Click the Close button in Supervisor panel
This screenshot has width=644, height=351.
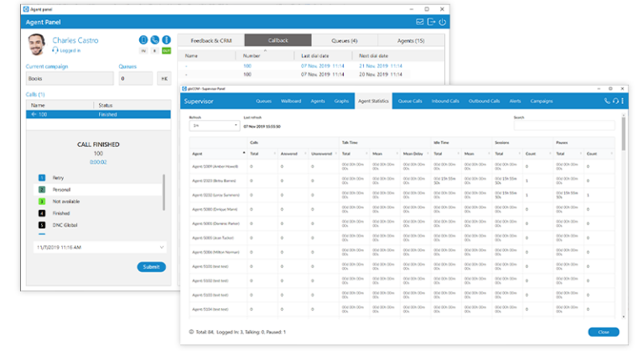(x=603, y=333)
